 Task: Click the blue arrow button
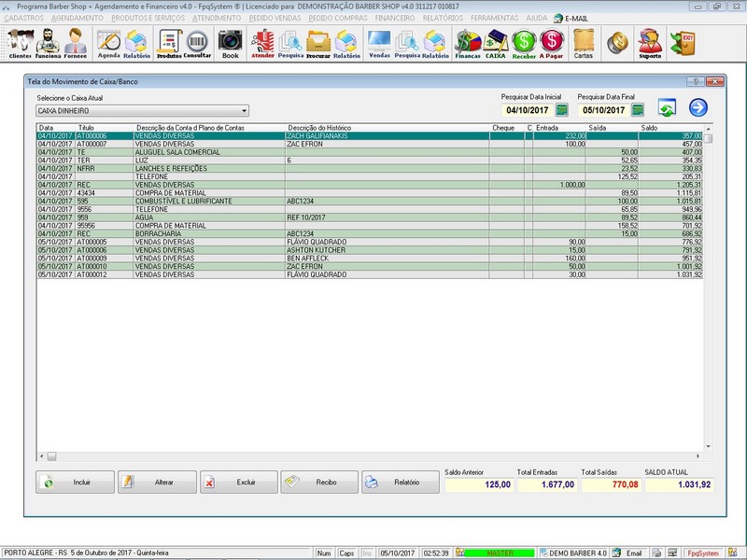pyautogui.click(x=698, y=108)
